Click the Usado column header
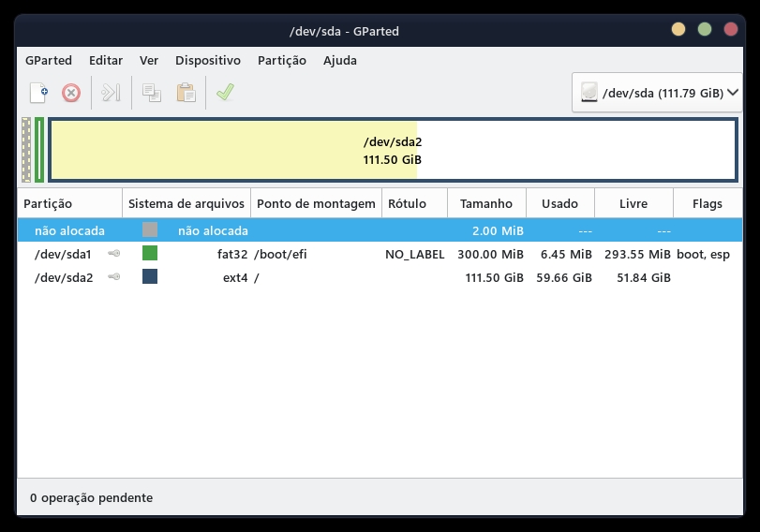 coord(559,203)
